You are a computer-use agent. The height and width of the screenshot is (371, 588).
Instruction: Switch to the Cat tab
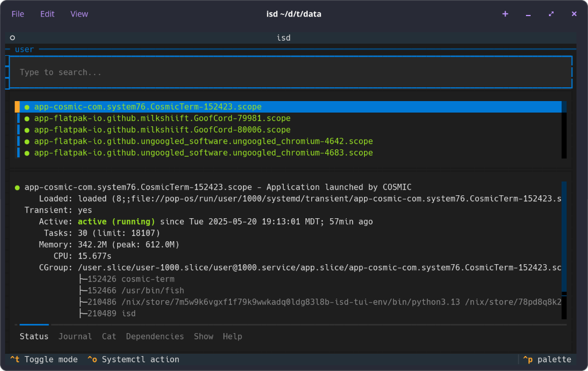(x=109, y=337)
